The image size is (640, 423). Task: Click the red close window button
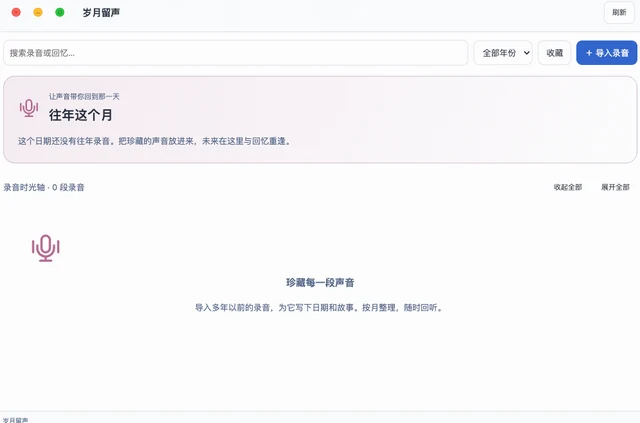coord(16,12)
